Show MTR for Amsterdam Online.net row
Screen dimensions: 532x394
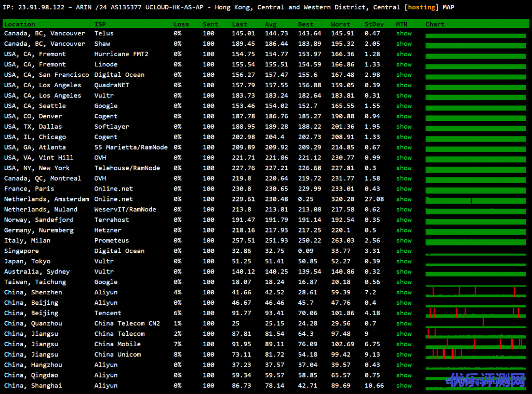point(404,199)
